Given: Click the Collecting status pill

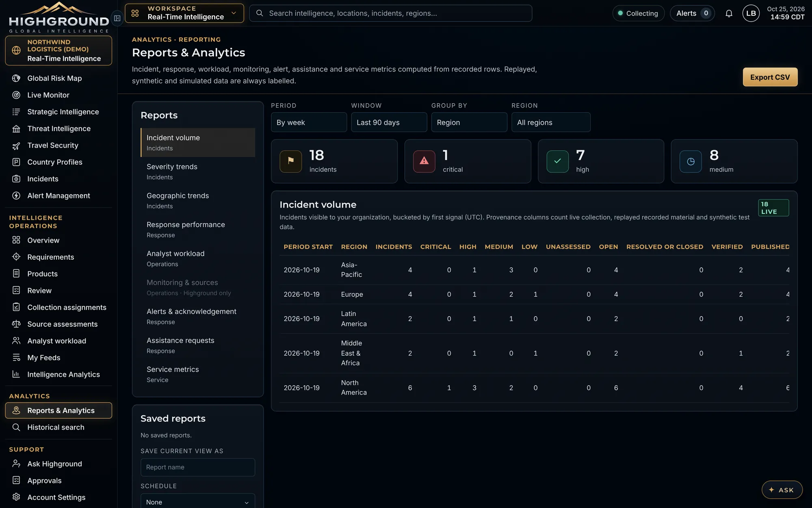Looking at the screenshot, I should (x=638, y=13).
